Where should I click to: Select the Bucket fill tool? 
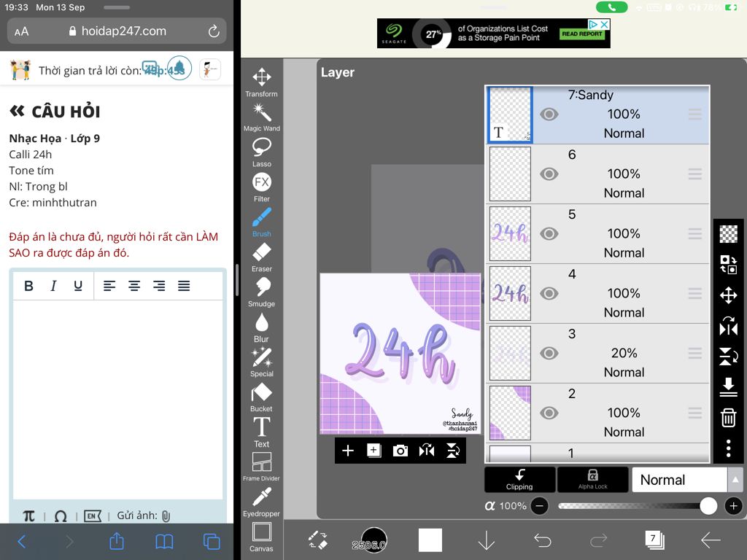pos(262,397)
